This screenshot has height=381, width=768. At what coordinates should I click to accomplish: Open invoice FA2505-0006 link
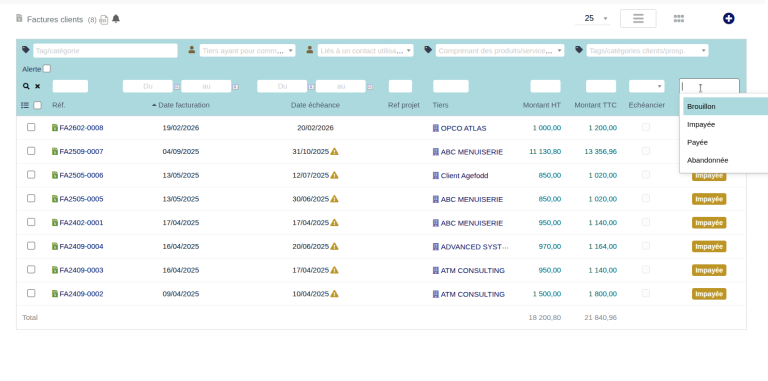[x=81, y=175]
